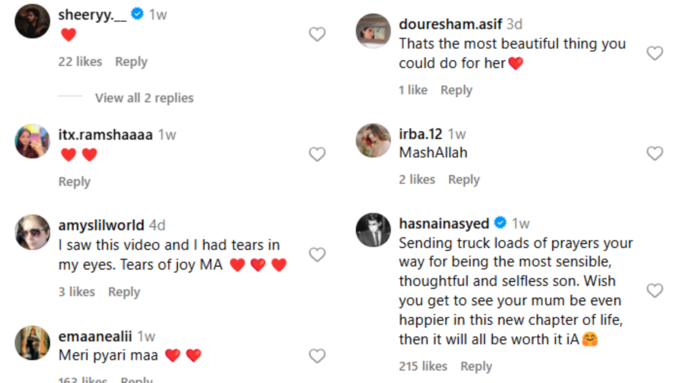The height and width of the screenshot is (383, 680).
Task: Like hasnainasyed's long comment
Action: 655,290
